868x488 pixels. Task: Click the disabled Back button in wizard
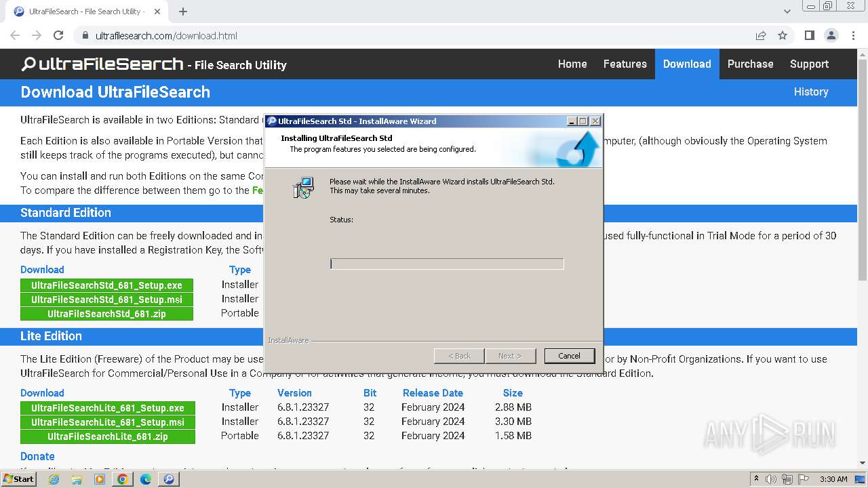459,356
